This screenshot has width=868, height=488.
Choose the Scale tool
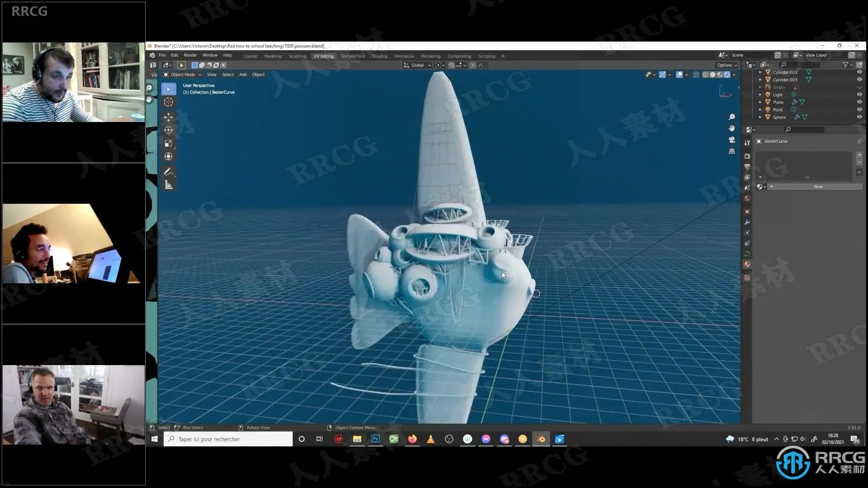[x=168, y=143]
